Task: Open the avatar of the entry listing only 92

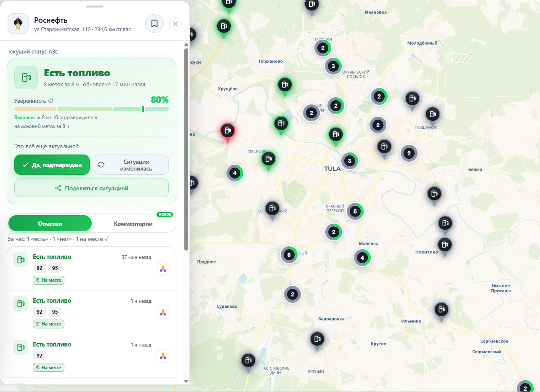Action: 163,356
